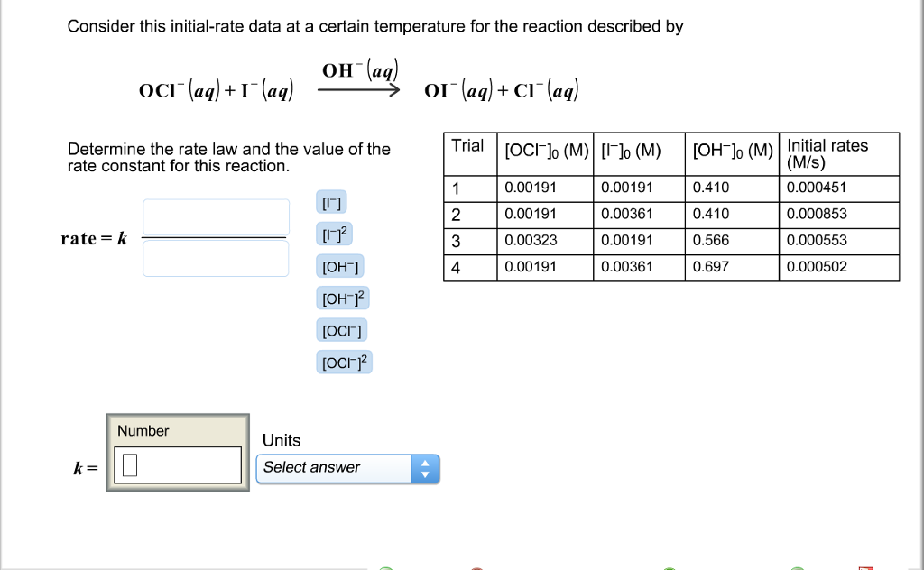Click the 'Trial' column header

468,147
